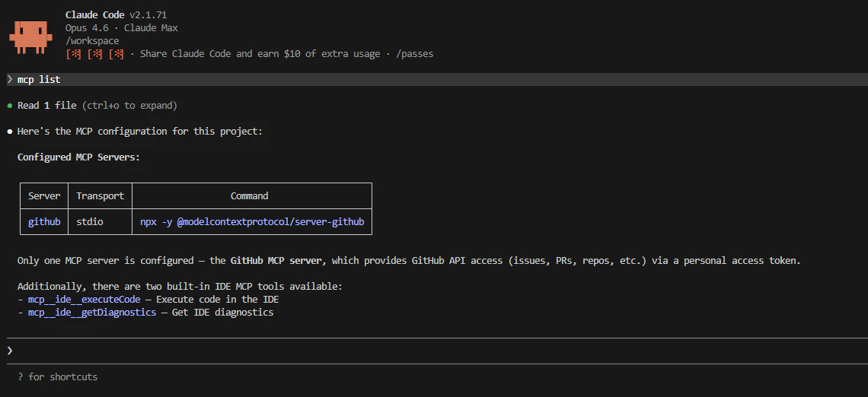Click the Configured MCP Servers heading
The image size is (868, 397).
(78, 157)
